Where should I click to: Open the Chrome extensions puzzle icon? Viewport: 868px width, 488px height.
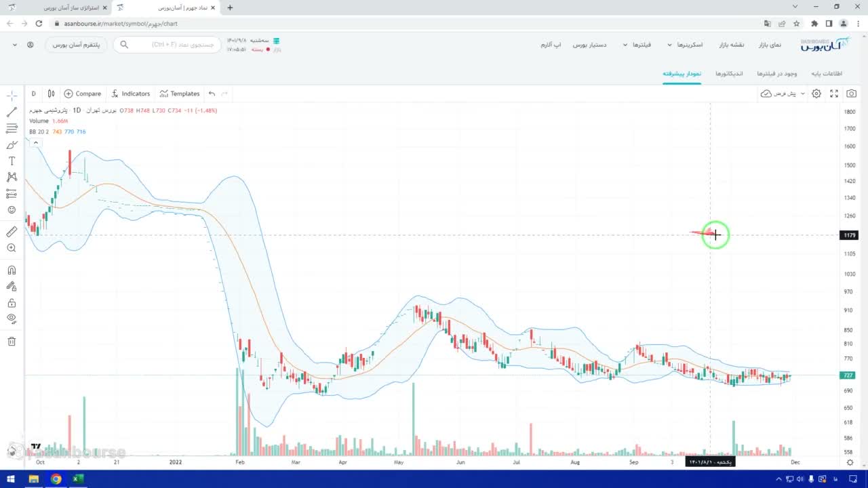pyautogui.click(x=814, y=23)
